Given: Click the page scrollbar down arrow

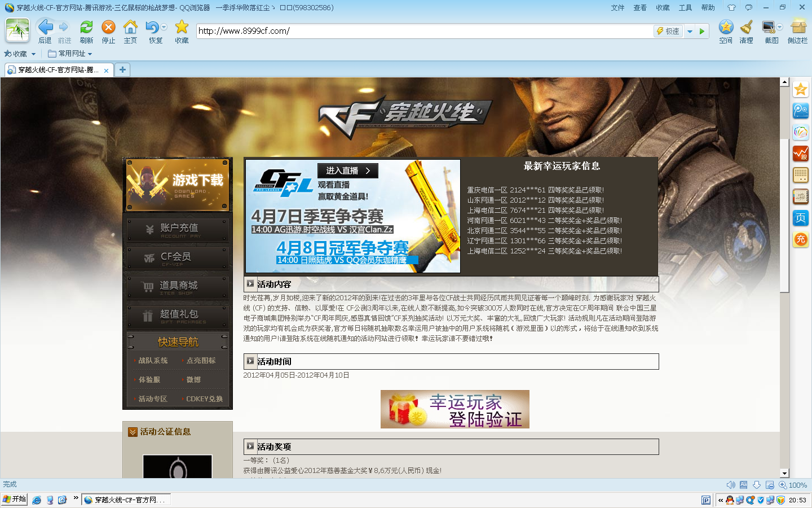Looking at the screenshot, I should [x=784, y=473].
